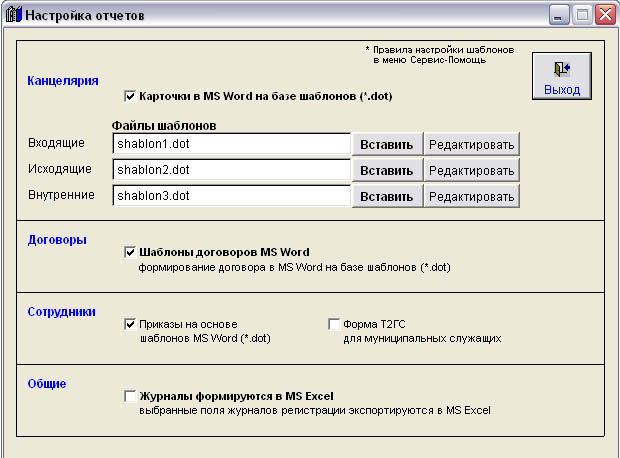Image resolution: width=620 pixels, height=458 pixels.
Task: Click the Входящие label
Action: click(56, 143)
